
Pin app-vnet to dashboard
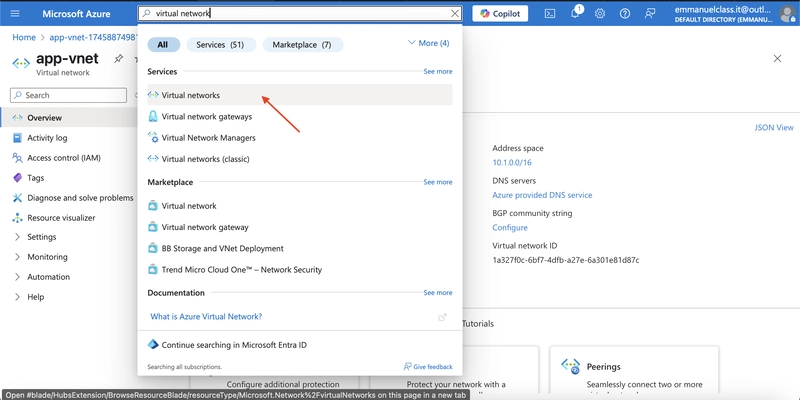pos(118,59)
